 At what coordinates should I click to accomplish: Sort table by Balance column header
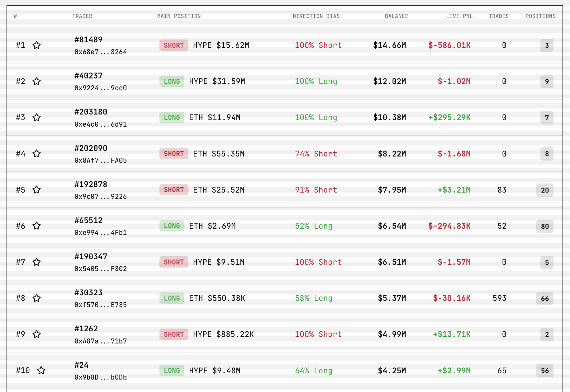[396, 16]
